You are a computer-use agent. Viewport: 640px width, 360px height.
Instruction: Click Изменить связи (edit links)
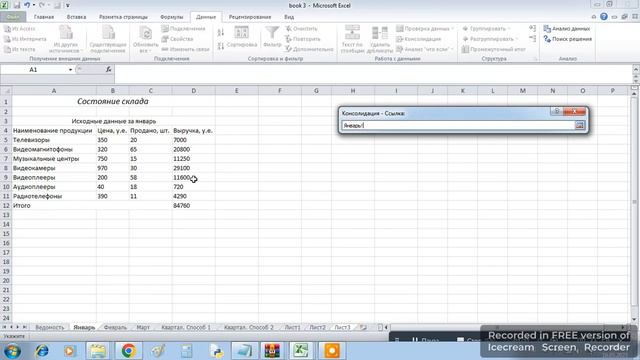185,49
